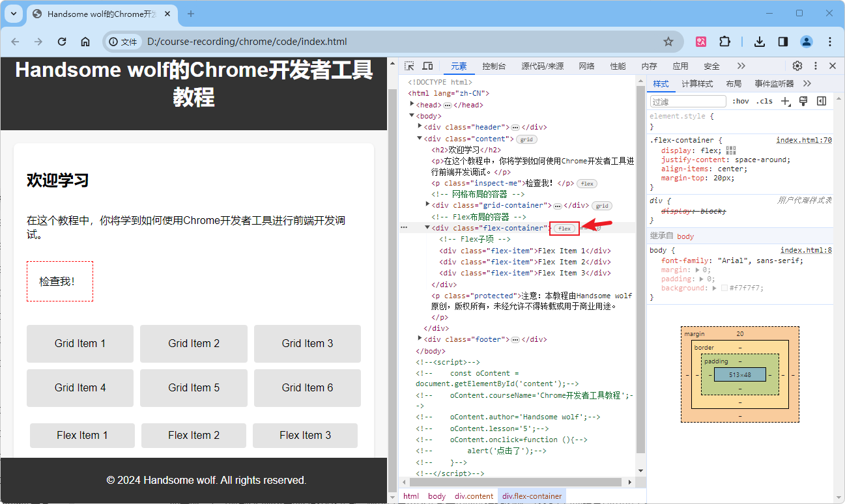This screenshot has width=845, height=504.
Task: Open the Chrome three-dot main menu
Action: pos(830,42)
